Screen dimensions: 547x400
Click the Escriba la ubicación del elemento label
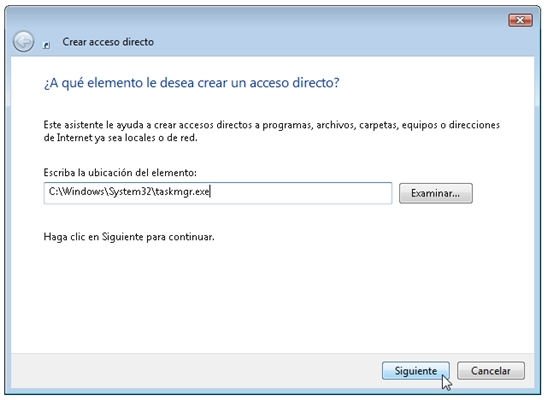(120, 173)
